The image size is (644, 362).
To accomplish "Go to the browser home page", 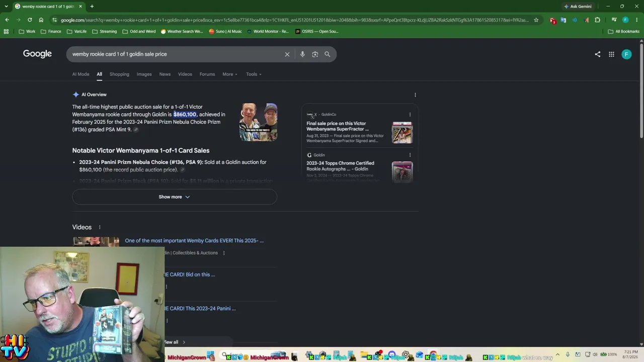I will pos(41,20).
